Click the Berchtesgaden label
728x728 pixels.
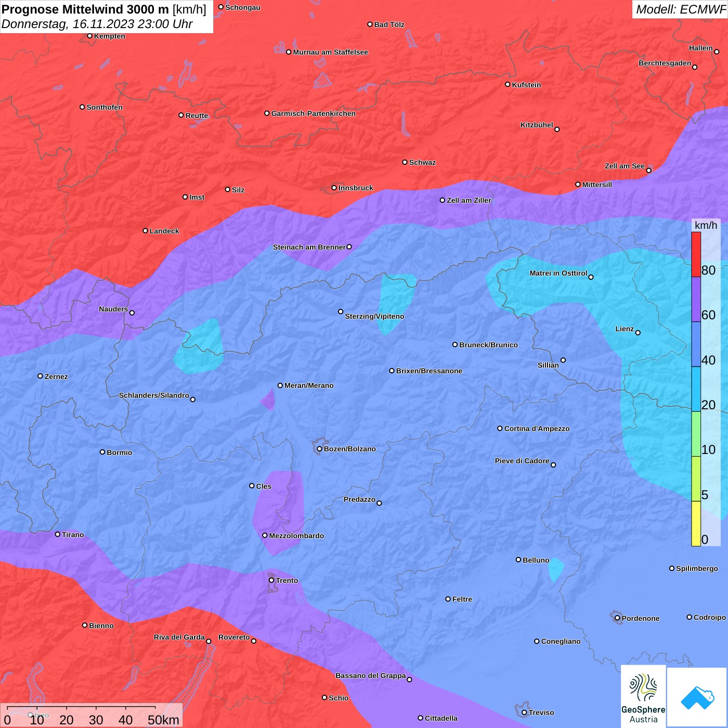pos(665,63)
